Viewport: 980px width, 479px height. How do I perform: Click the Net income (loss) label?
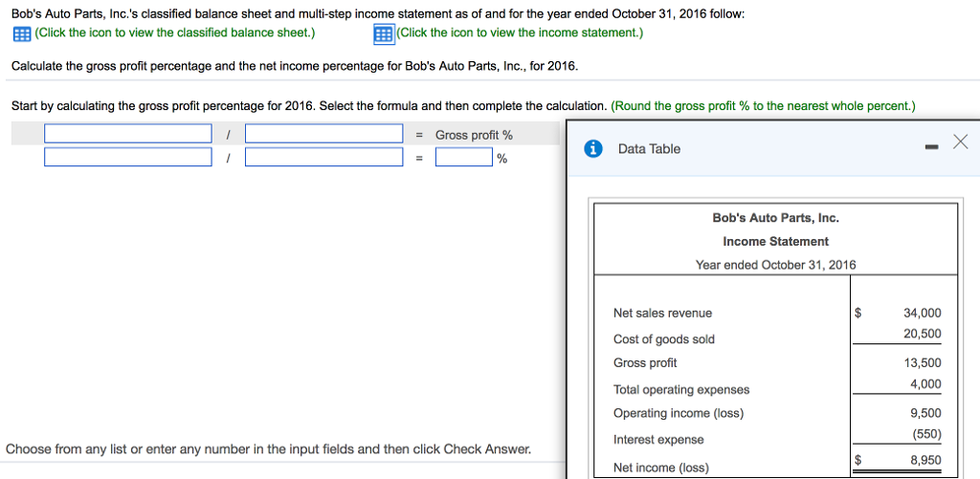[661, 468]
